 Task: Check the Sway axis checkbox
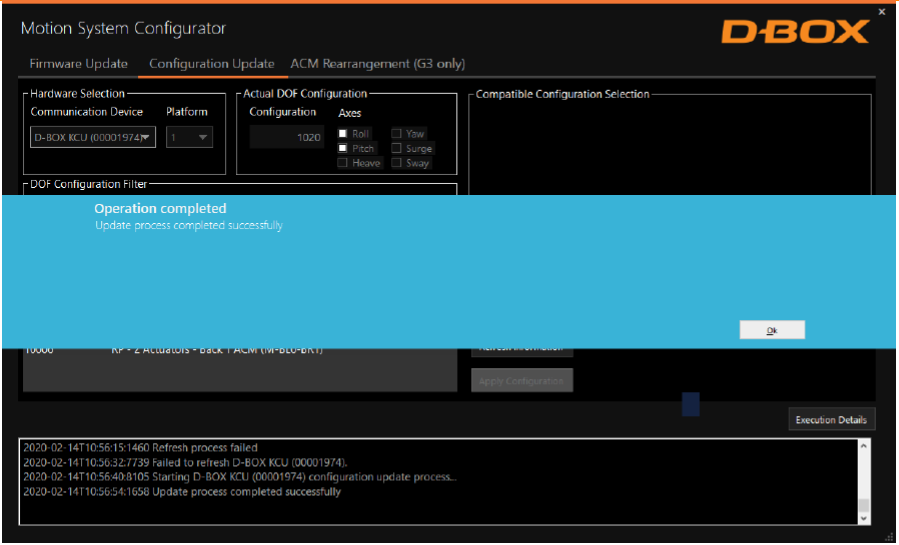tap(397, 163)
